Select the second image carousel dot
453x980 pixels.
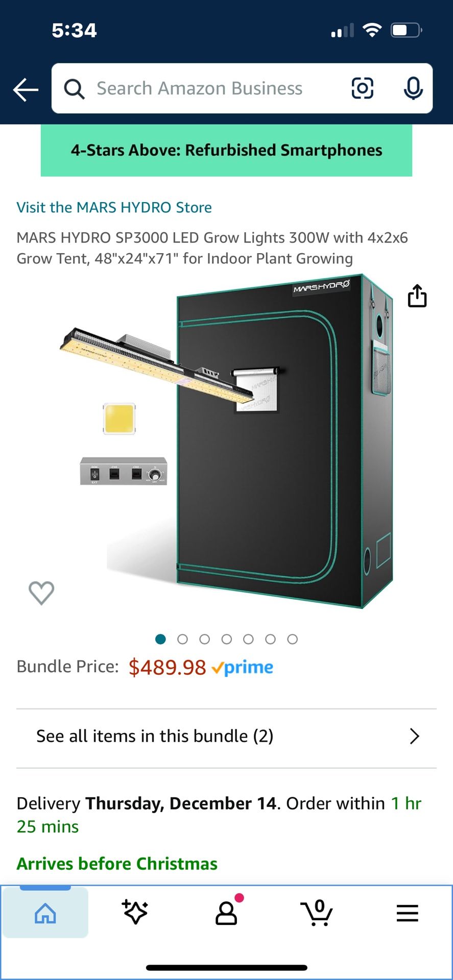point(182,639)
